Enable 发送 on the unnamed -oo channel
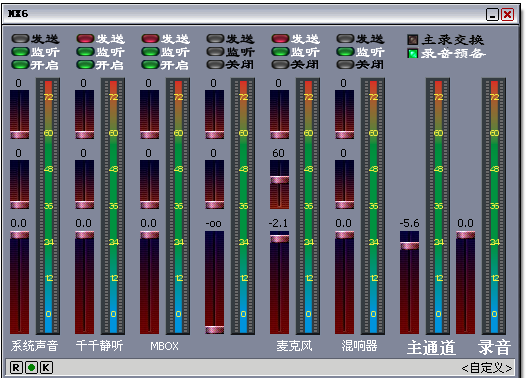Screen dimensions: 529x378 215,39
